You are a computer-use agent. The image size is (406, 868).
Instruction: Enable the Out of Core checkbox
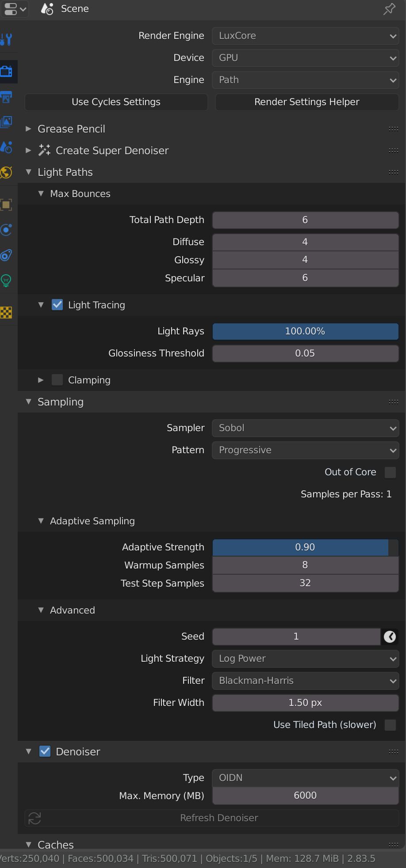390,472
